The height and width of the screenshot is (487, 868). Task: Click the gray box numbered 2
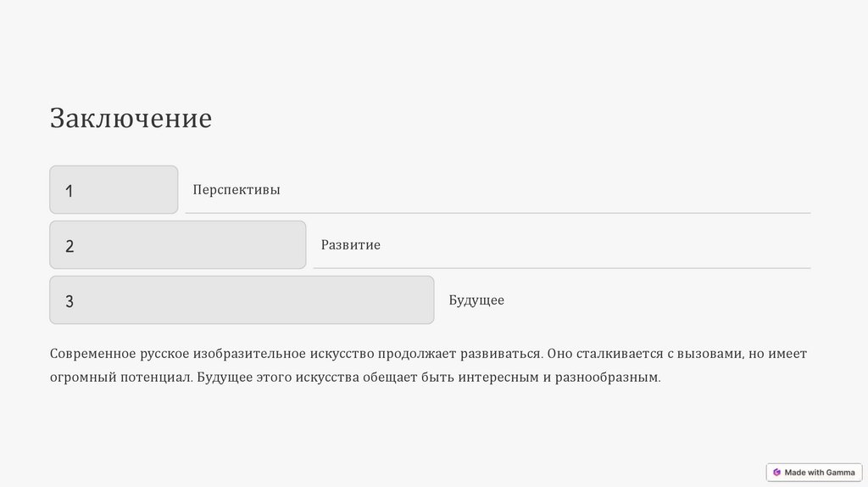point(177,245)
